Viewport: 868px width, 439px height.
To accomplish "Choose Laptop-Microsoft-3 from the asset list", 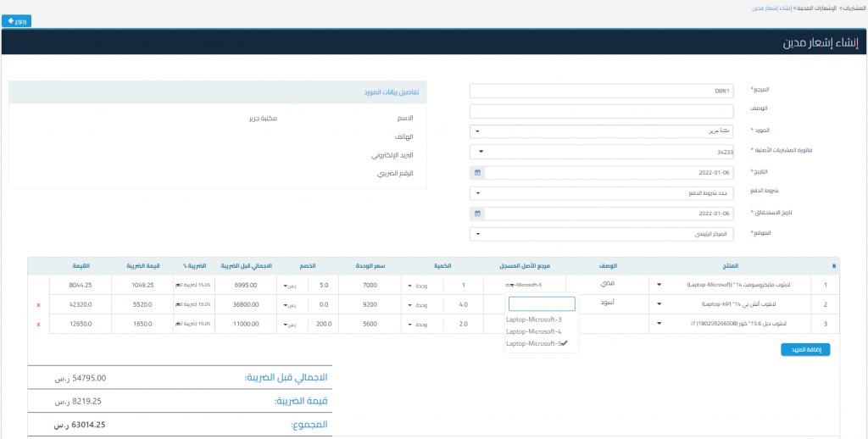I will click(x=534, y=320).
